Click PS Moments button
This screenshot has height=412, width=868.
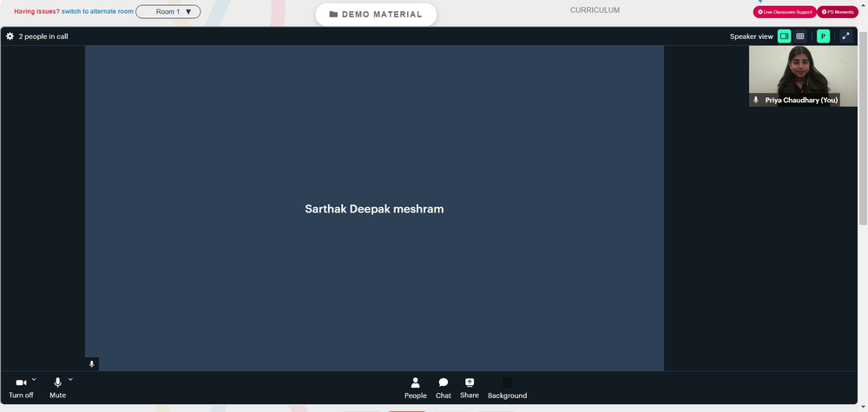[838, 11]
